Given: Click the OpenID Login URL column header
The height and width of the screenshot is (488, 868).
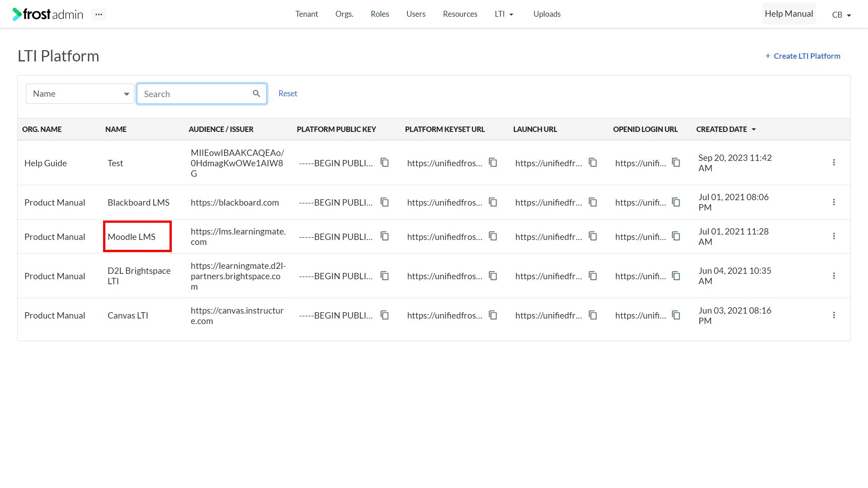Looking at the screenshot, I should (x=646, y=129).
